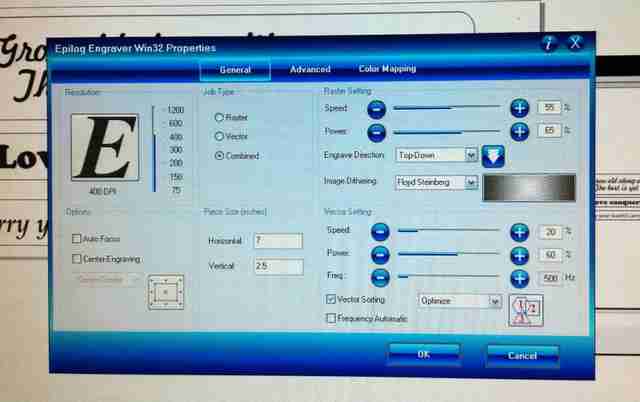Increase raster speed with plus button
This screenshot has height=402, width=640.
click(520, 108)
